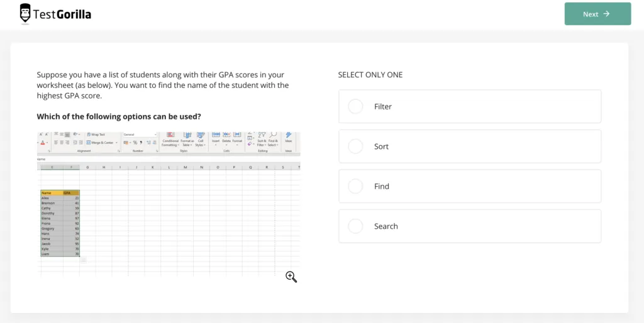
Task: Click the "Irena" cell in the worksheet
Action: (52, 238)
